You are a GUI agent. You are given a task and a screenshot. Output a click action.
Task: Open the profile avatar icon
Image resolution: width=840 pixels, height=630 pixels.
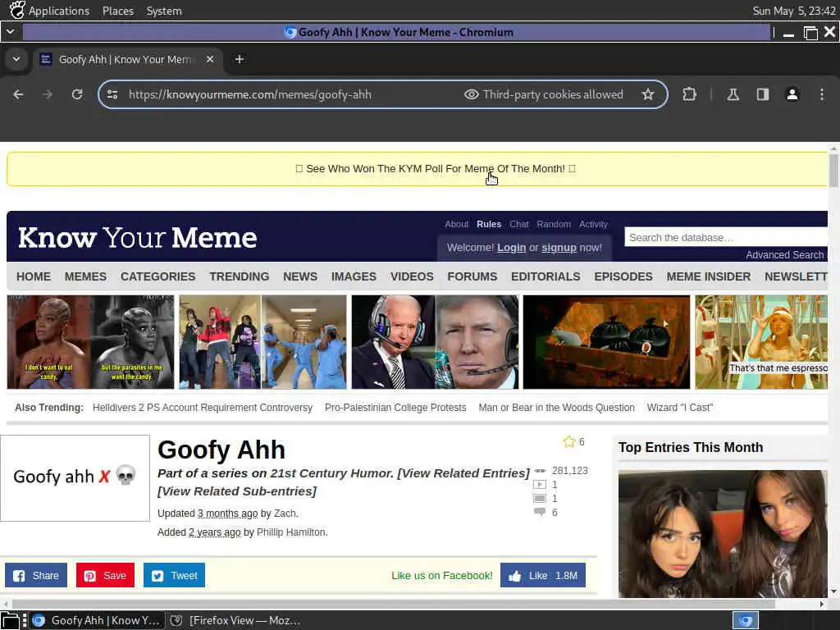tap(792, 94)
